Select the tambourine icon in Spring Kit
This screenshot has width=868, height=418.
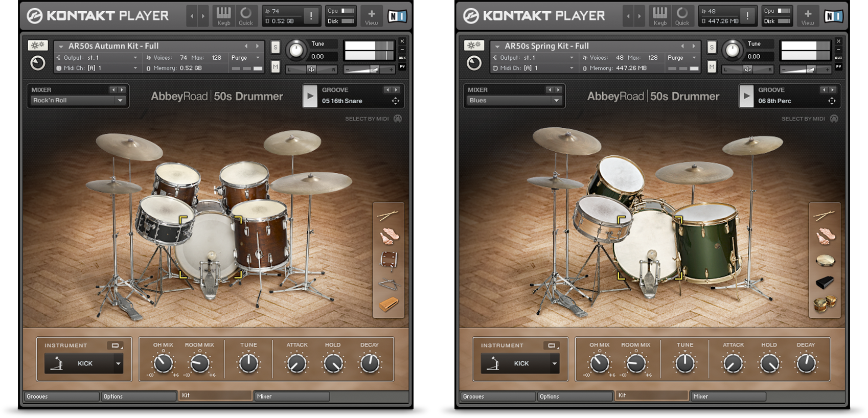(825, 261)
